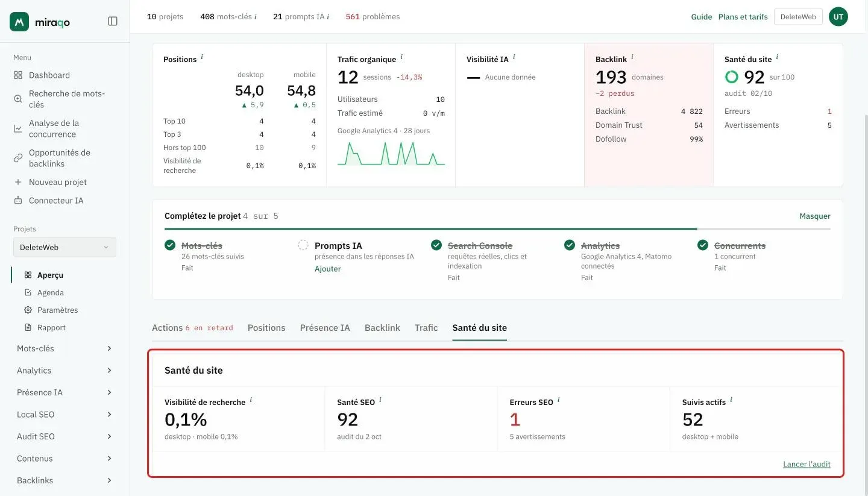The height and width of the screenshot is (496, 868).
Task: Click the Paramètres gear icon
Action: point(28,310)
